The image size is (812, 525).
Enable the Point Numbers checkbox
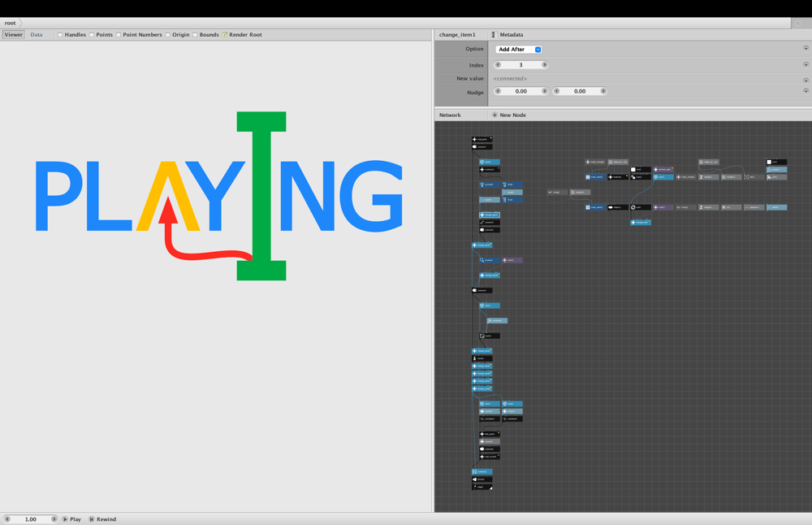(119, 35)
